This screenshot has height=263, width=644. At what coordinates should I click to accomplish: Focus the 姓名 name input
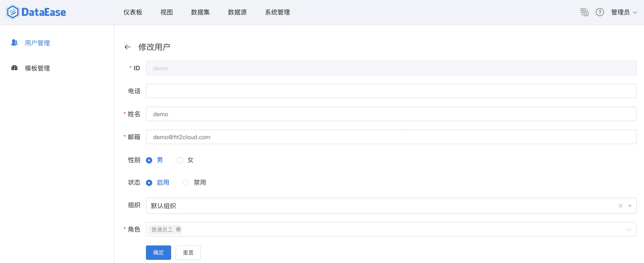[391, 114]
